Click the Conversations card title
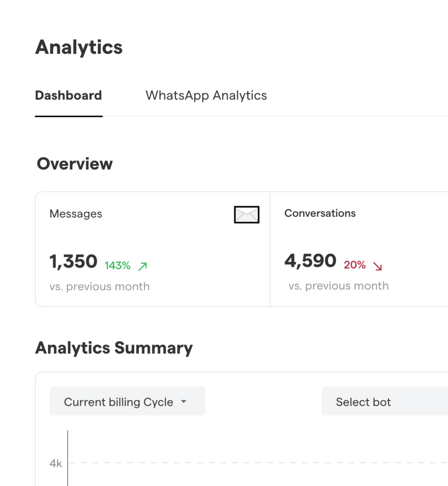This screenshot has width=448, height=486. click(320, 214)
